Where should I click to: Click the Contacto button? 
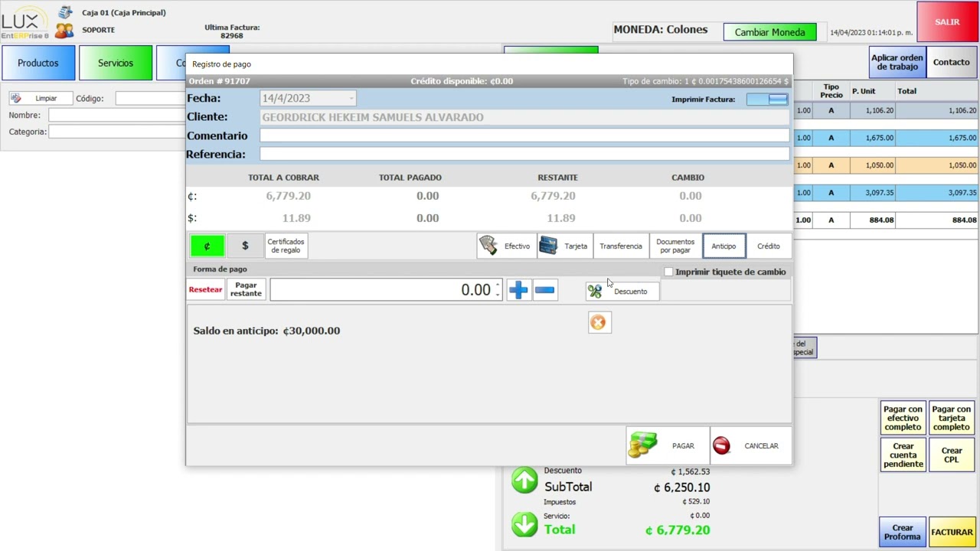[x=951, y=62]
